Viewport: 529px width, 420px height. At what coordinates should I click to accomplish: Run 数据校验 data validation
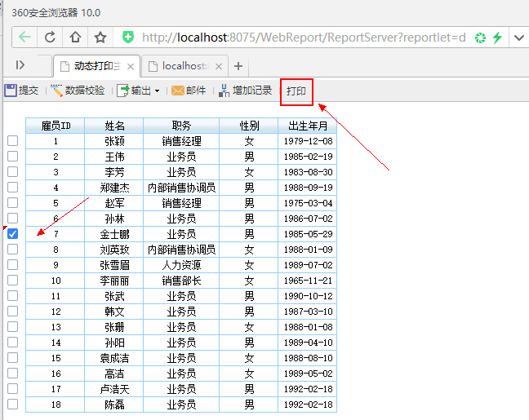pyautogui.click(x=78, y=91)
